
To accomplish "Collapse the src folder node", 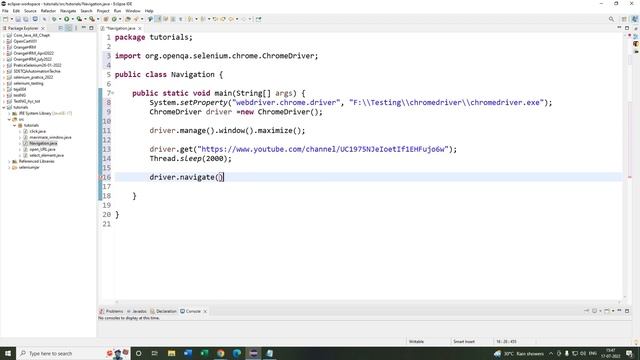I will (9, 120).
